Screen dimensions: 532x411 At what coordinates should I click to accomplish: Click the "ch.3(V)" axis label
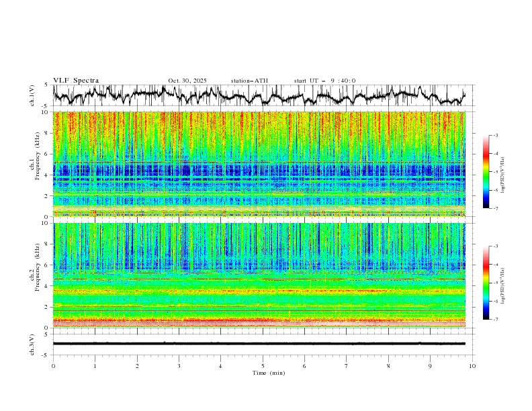click(32, 345)
